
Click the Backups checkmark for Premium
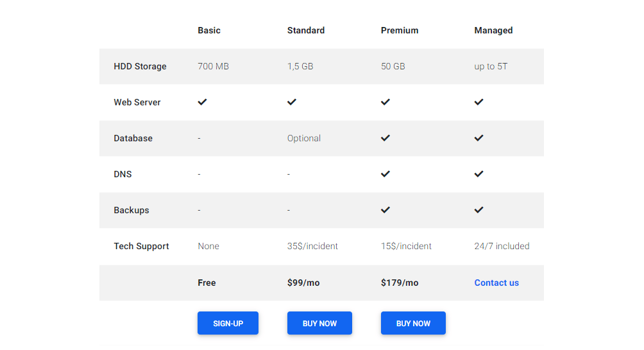(386, 210)
